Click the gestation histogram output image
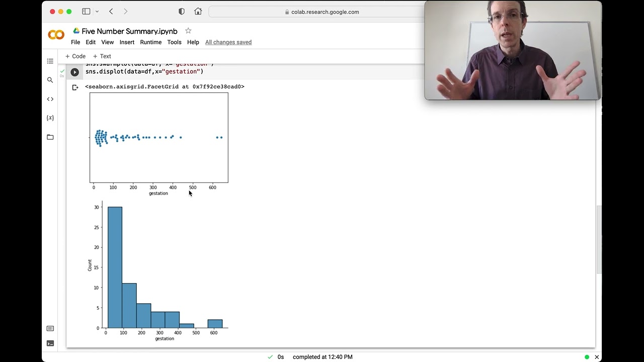644x362 pixels. click(x=158, y=271)
